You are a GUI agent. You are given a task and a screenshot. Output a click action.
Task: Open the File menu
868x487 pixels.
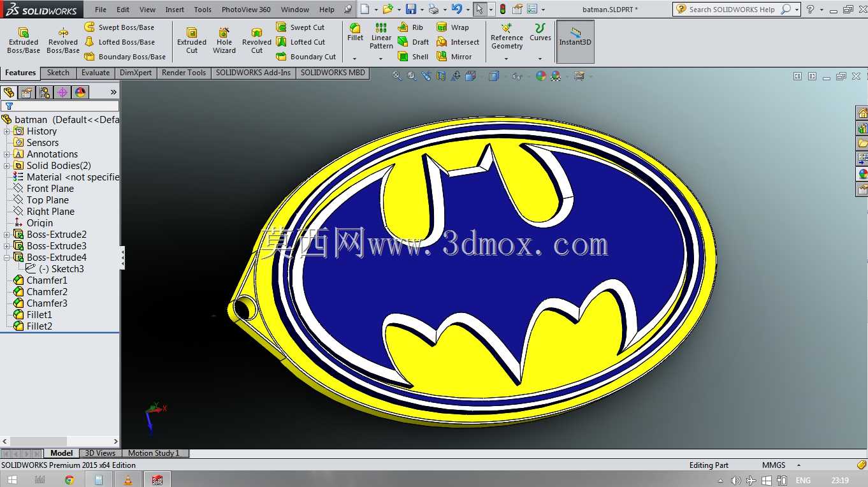click(x=101, y=10)
